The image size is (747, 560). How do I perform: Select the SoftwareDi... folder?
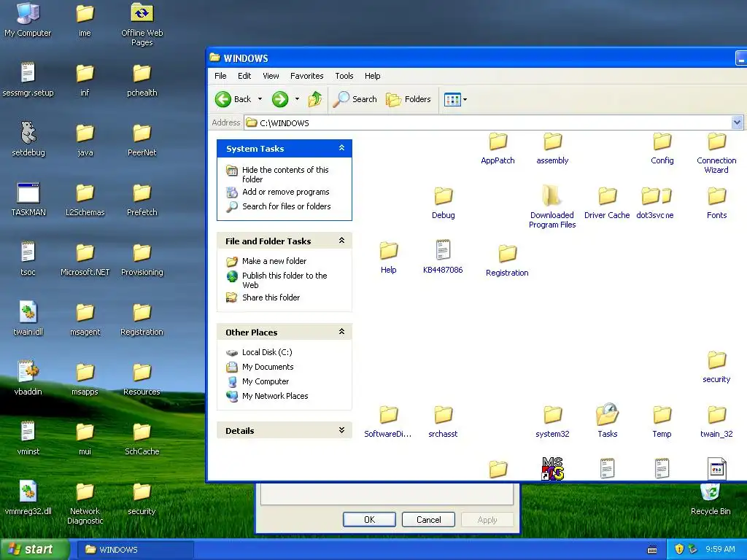coord(388,422)
